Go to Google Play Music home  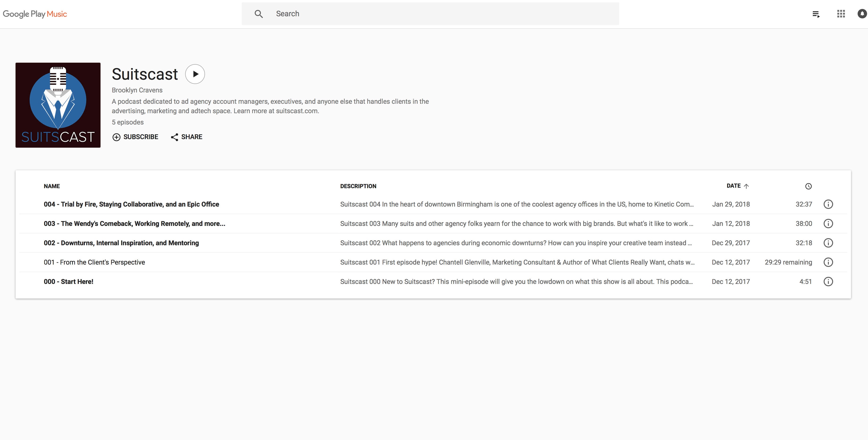click(35, 14)
